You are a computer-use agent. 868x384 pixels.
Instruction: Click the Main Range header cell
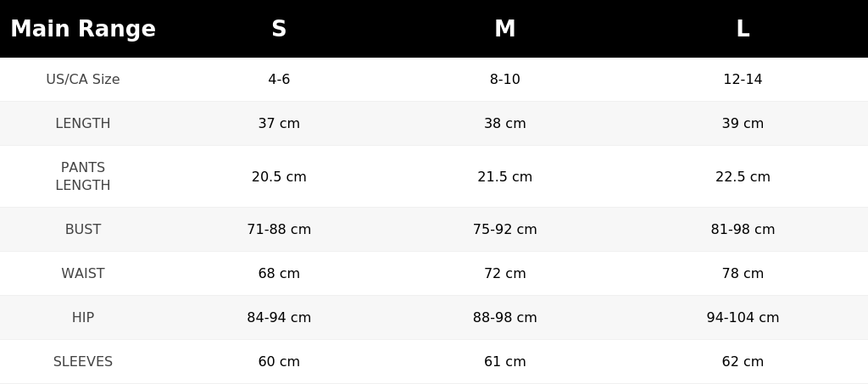click(83, 29)
